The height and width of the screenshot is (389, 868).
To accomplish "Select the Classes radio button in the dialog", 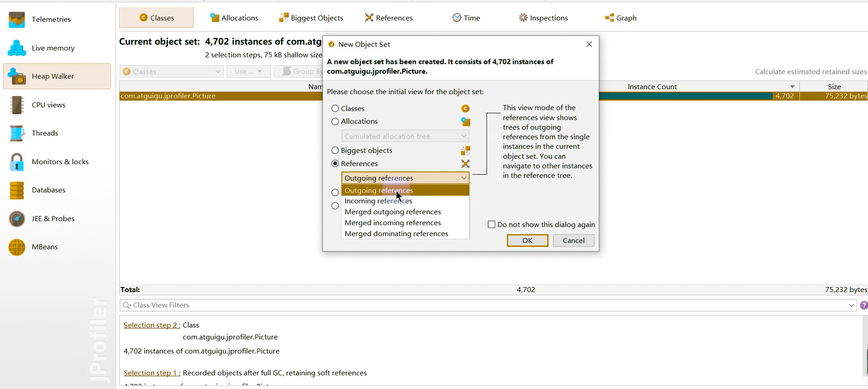I will [335, 109].
